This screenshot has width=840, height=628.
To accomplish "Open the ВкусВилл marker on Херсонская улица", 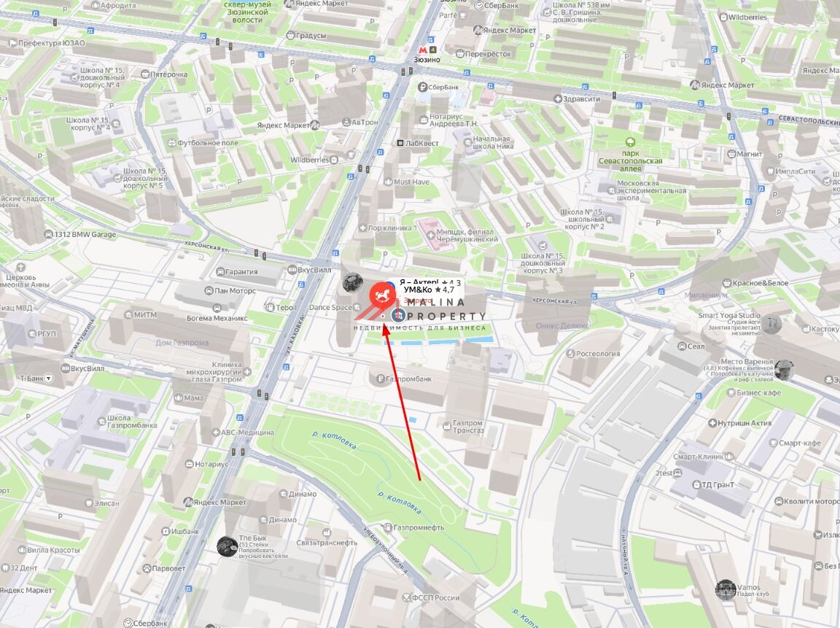I will pos(292,270).
